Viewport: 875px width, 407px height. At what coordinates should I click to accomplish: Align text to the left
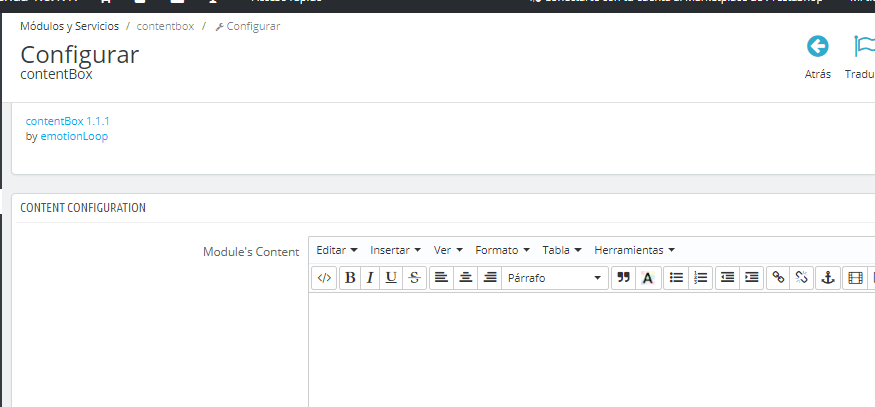coord(442,278)
